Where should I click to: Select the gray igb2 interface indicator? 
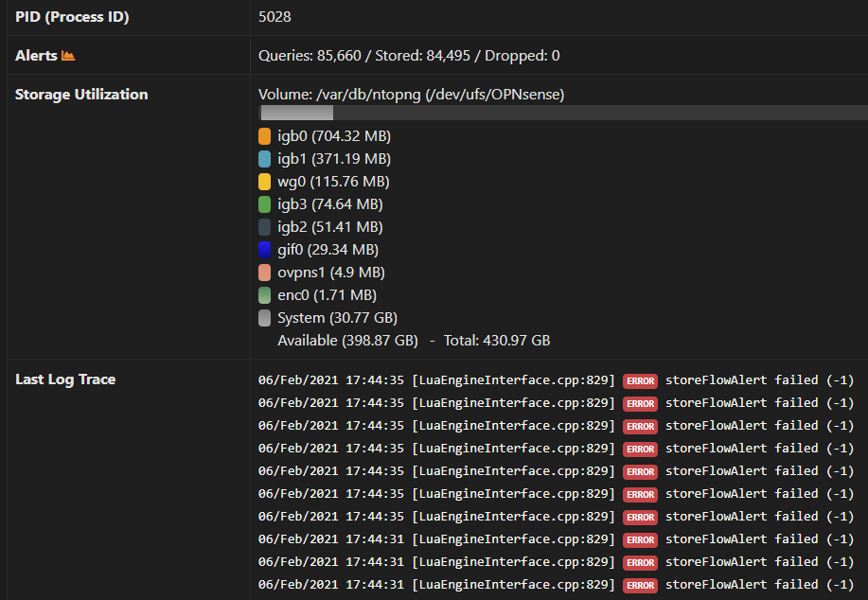pos(264,226)
